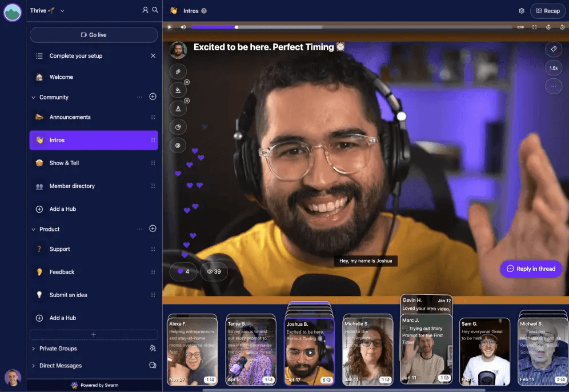Image resolution: width=569 pixels, height=392 pixels.
Task: Click the attachment paperclip tool on video
Action: click(x=178, y=72)
